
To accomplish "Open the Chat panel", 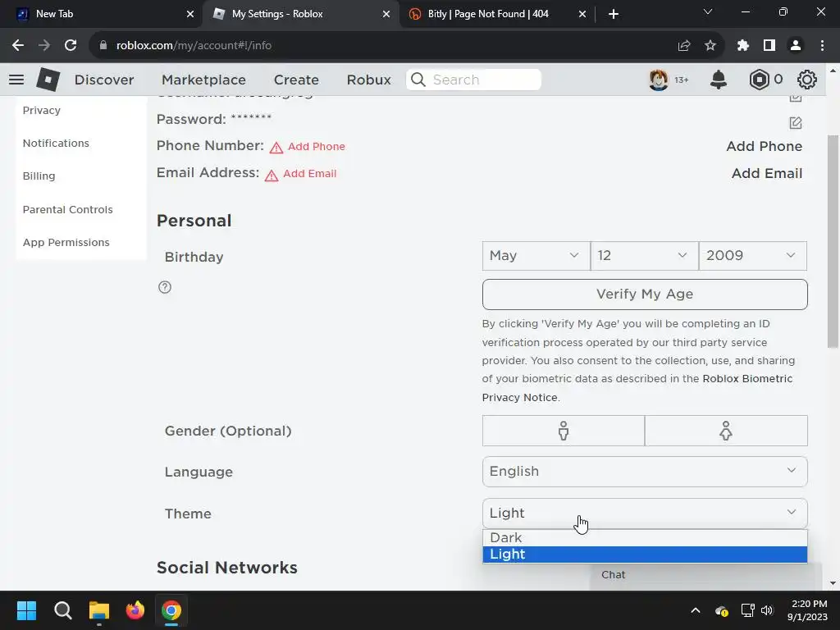I will 706,575.
